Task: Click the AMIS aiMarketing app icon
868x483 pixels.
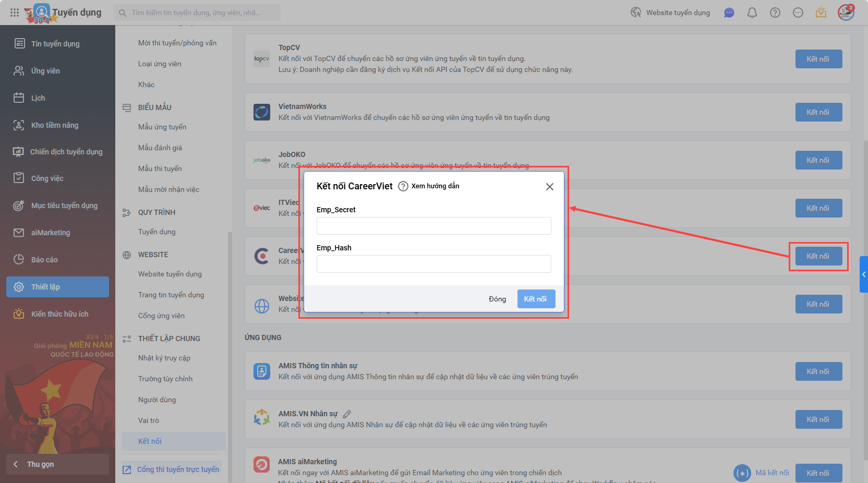Action: tap(262, 464)
